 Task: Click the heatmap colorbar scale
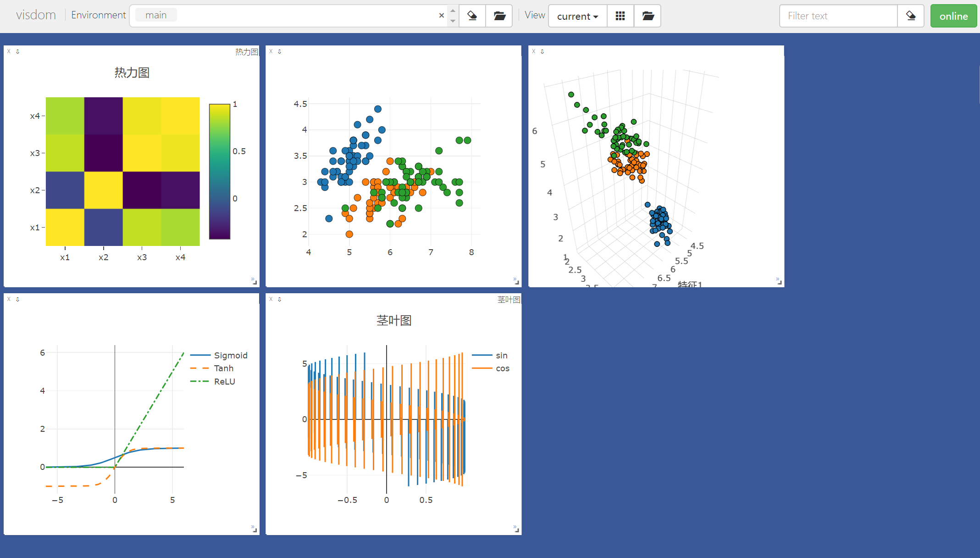pos(219,171)
